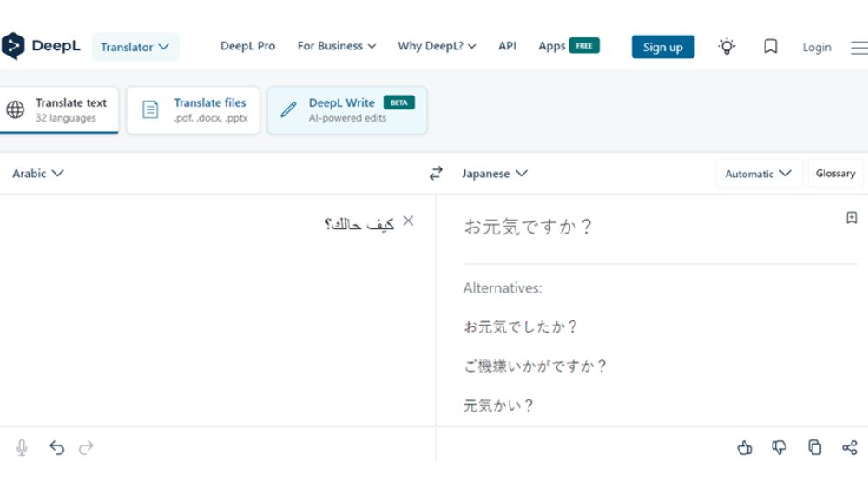Toggle the lightbulb appearance icon

pyautogui.click(x=727, y=47)
